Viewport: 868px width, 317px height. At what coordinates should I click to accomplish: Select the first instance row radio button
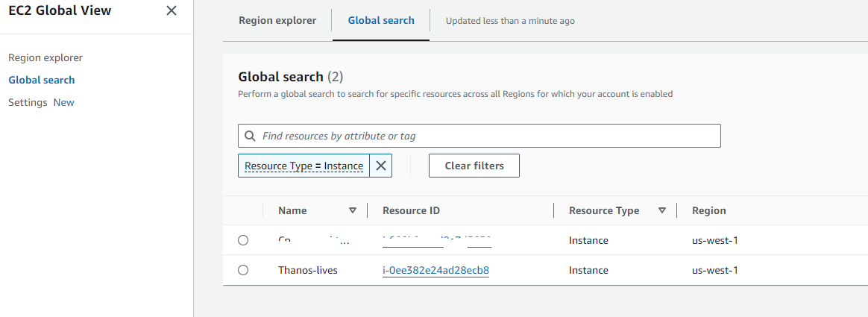tap(243, 240)
